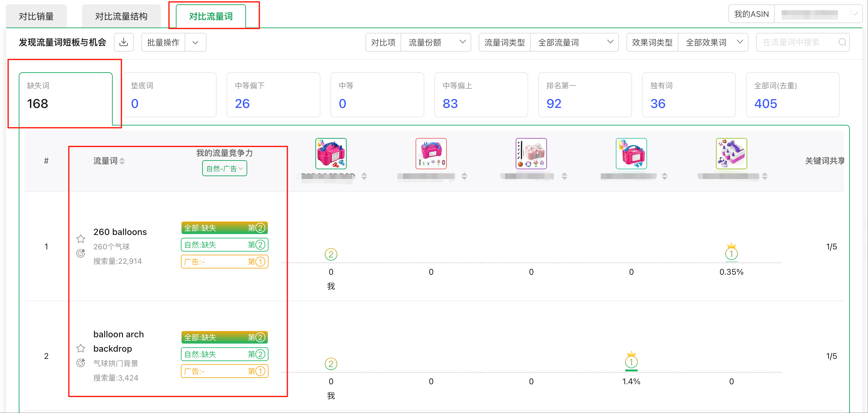Image resolution: width=868 pixels, height=413 pixels.
Task: Open fourth competitor product thumbnail
Action: click(631, 154)
